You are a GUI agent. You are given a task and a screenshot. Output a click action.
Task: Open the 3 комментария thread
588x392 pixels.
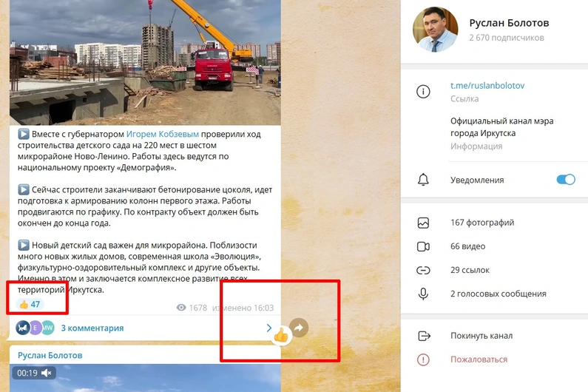point(92,328)
